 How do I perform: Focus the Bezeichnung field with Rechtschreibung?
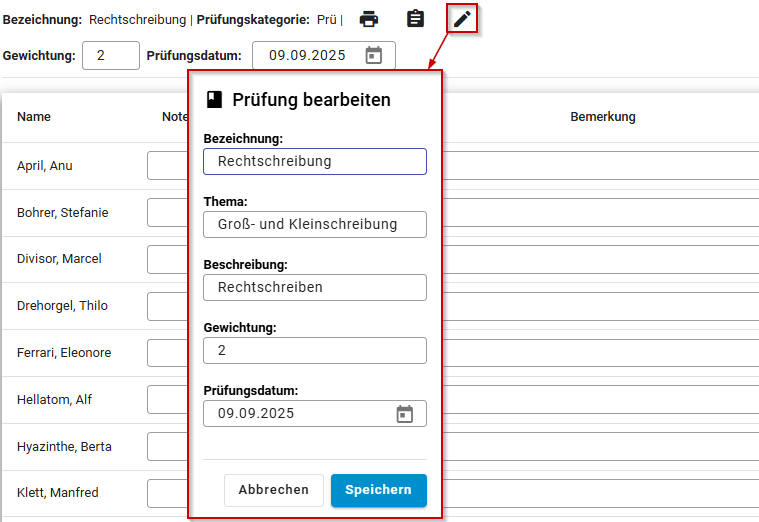pyautogui.click(x=315, y=161)
